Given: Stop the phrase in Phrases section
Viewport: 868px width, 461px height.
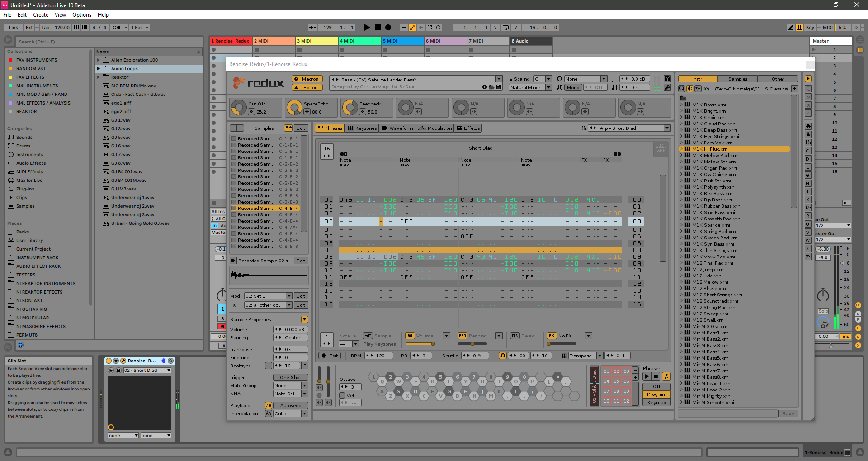Looking at the screenshot, I should pyautogui.click(x=656, y=376).
